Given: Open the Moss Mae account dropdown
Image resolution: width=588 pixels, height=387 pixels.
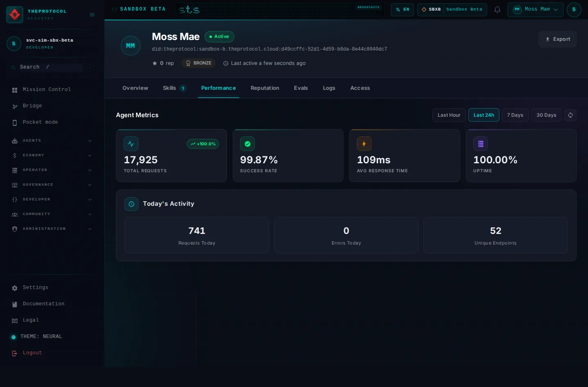Looking at the screenshot, I should point(535,9).
